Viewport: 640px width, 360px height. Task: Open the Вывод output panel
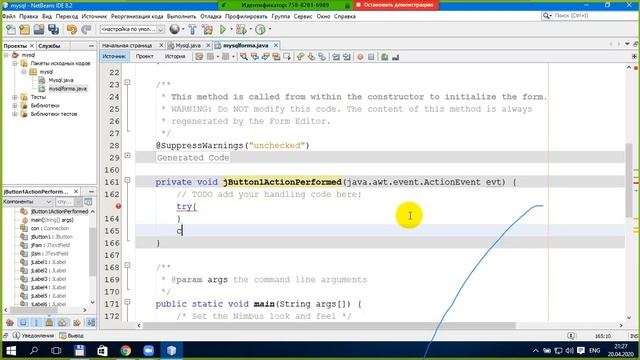pos(71,336)
